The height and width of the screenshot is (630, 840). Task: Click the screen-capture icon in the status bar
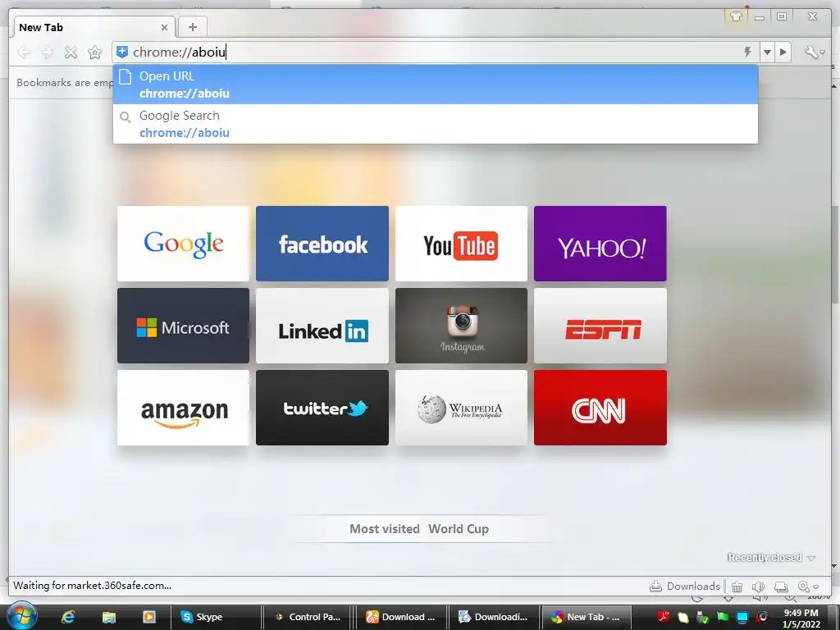(781, 587)
